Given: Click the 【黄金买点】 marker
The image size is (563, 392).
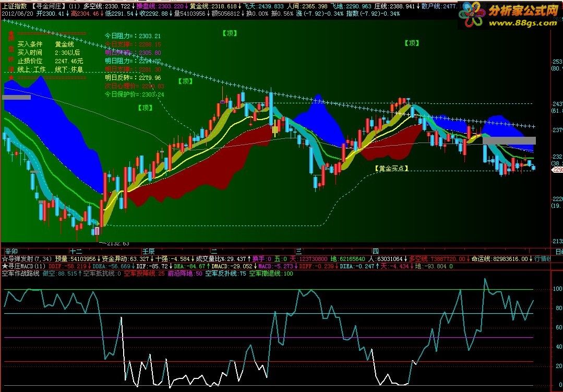Looking at the screenshot, I should pyautogui.click(x=391, y=168).
